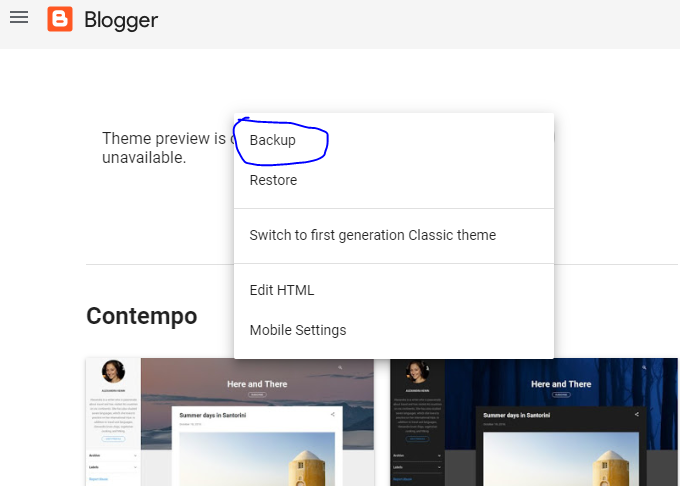Image resolution: width=680 pixels, height=486 pixels.
Task: Click profile avatar in light Contempo thumbnail
Action: 113,372
